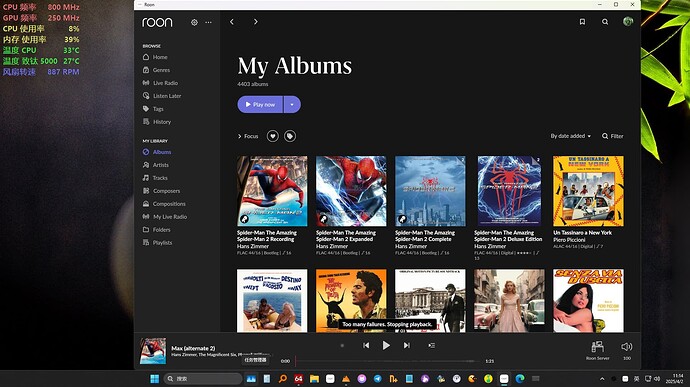Open Un Tassinaro a New York album cover

click(588, 191)
